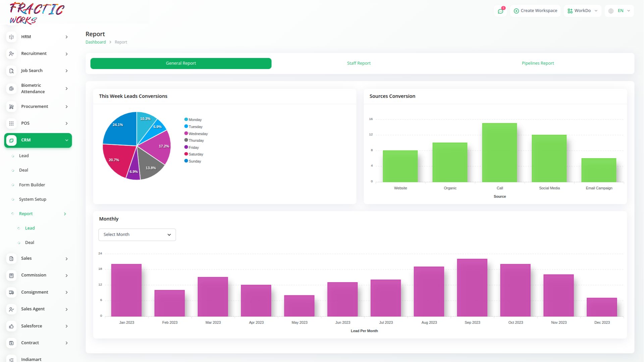
Task: Click the HRM sidebar icon
Action: pyautogui.click(x=11, y=37)
